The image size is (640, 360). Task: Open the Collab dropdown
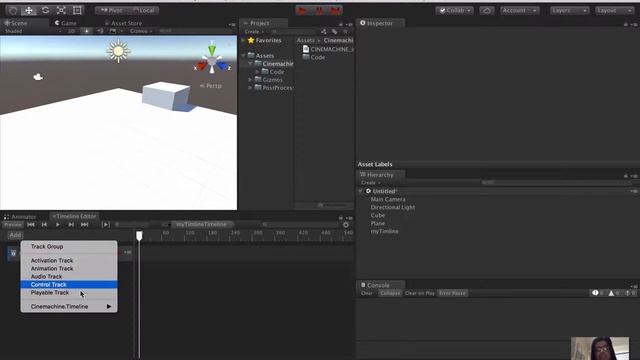[454, 11]
